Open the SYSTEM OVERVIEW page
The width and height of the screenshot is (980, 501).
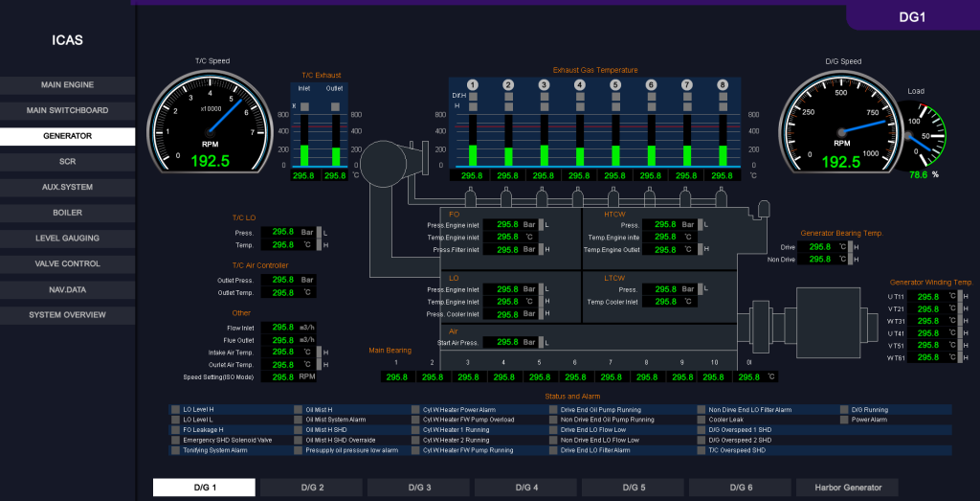tap(67, 315)
